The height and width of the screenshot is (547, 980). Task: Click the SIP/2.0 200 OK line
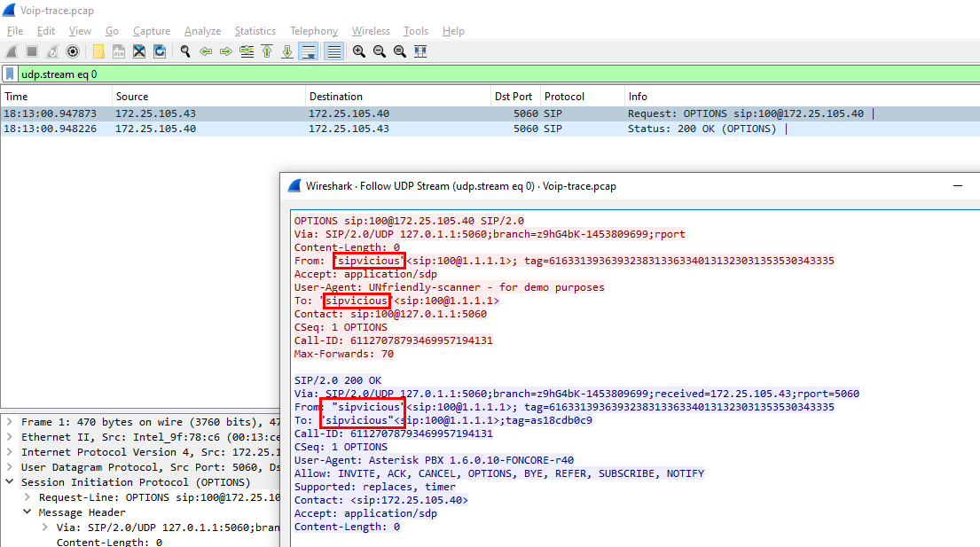[338, 380]
